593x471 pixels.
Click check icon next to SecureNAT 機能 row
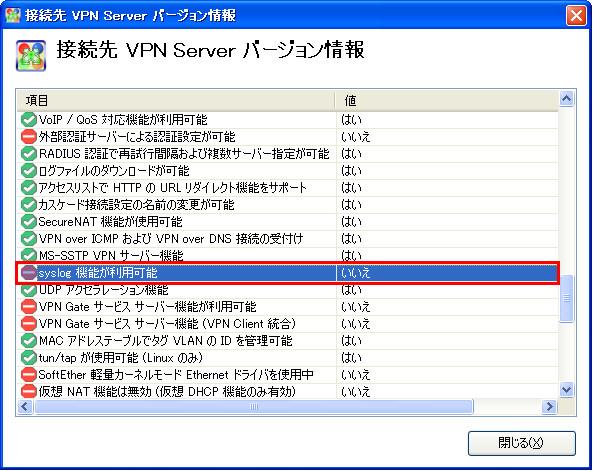click(28, 222)
